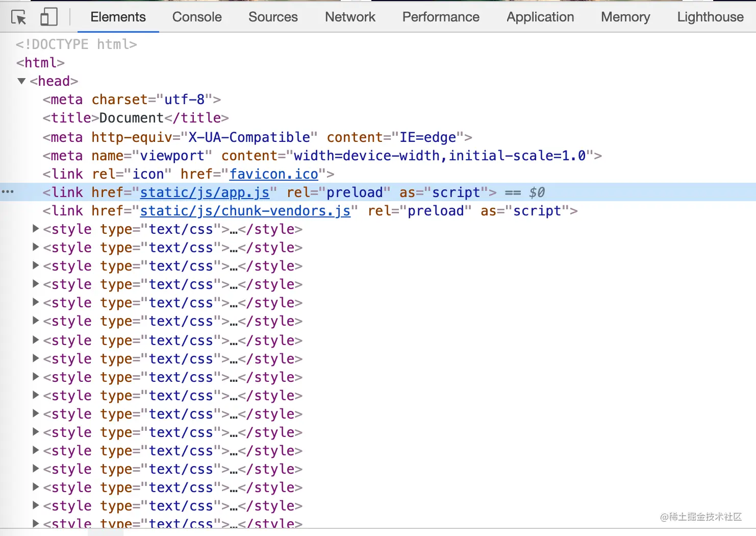This screenshot has width=756, height=536.
Task: Open the Lighthouse tab
Action: tap(710, 17)
